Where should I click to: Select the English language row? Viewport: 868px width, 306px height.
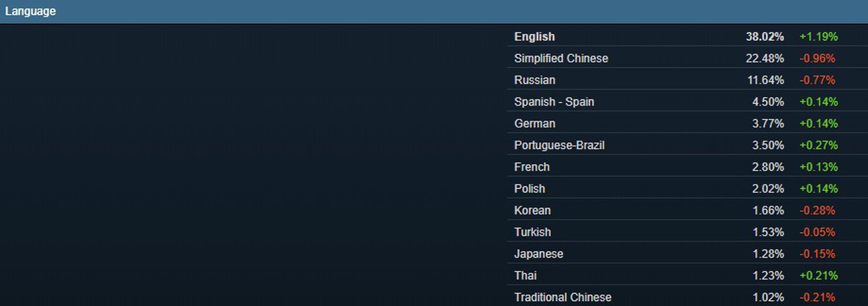coord(535,37)
